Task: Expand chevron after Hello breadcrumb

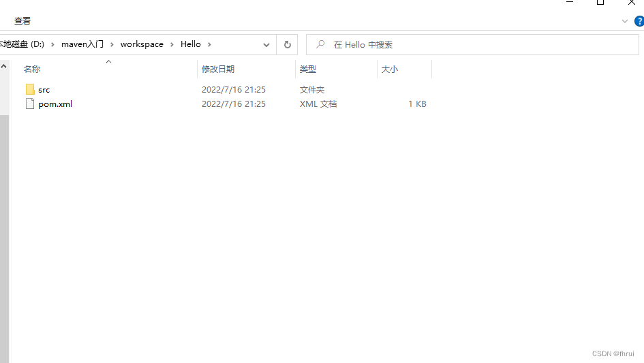Action: (x=209, y=44)
